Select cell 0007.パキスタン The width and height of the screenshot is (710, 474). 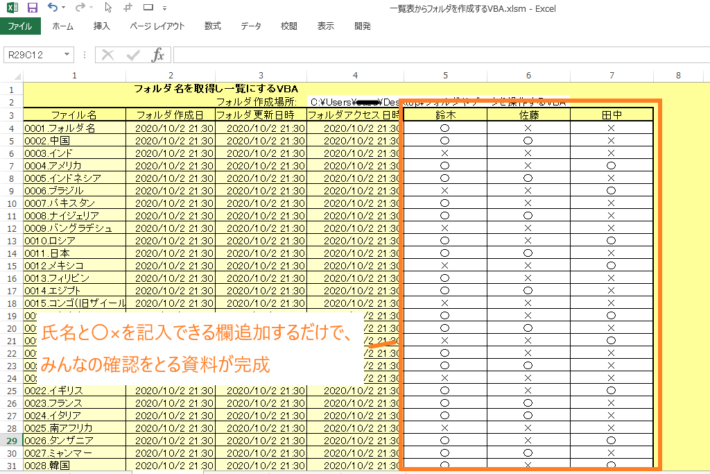(74, 203)
